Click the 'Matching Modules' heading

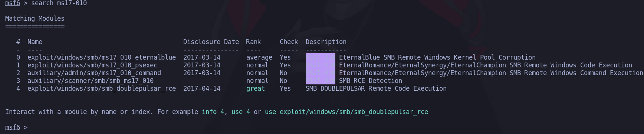35,19
